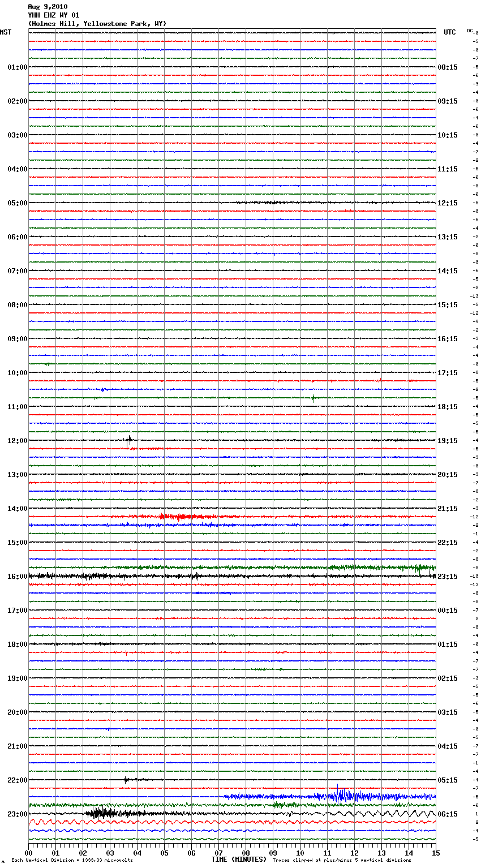Click the traces clipped footnote text
The height and width of the screenshot is (868, 481).
click(x=342, y=861)
